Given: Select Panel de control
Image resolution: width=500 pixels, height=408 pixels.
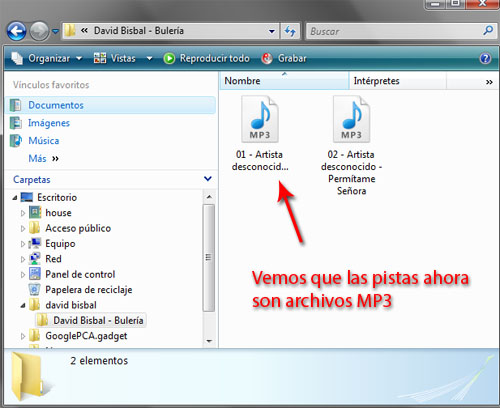Looking at the screenshot, I should tap(80, 274).
